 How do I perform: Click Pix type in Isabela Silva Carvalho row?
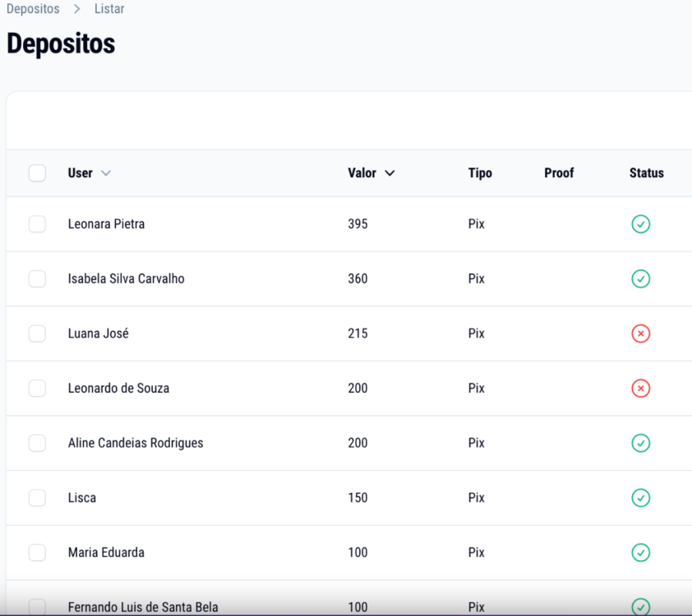[477, 278]
